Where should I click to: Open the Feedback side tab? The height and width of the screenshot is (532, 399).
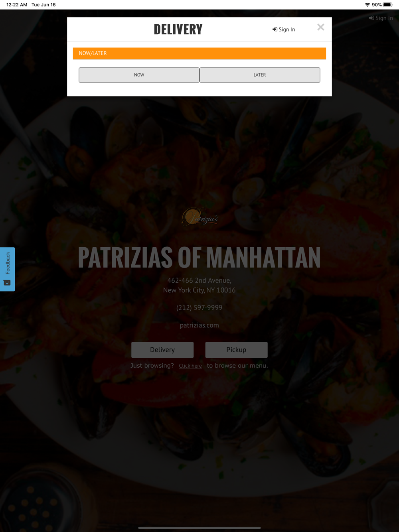click(x=7, y=269)
